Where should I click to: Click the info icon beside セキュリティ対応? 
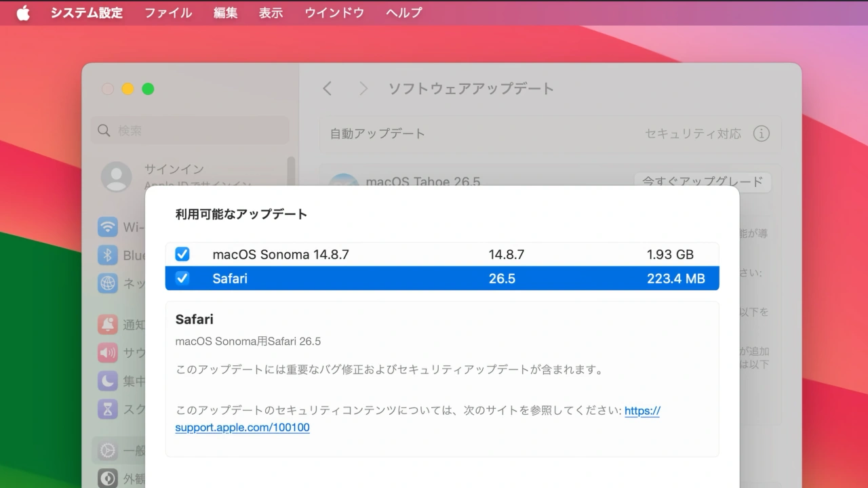(762, 134)
